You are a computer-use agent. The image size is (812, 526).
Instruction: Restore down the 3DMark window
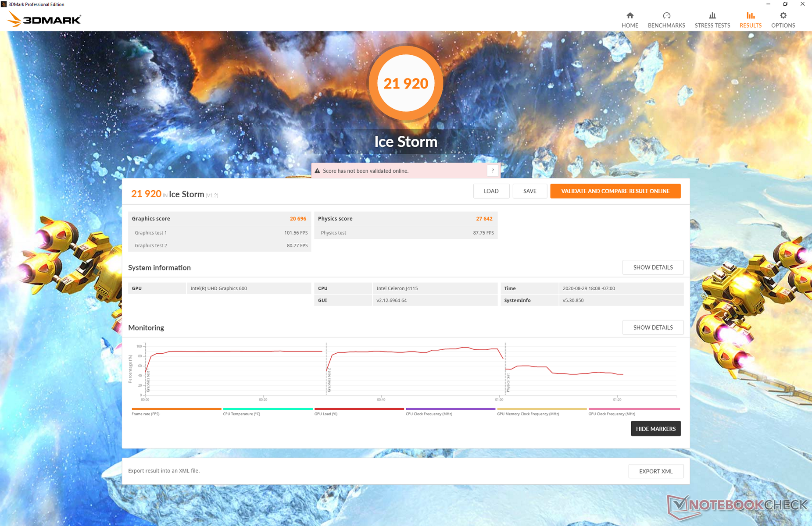785,4
